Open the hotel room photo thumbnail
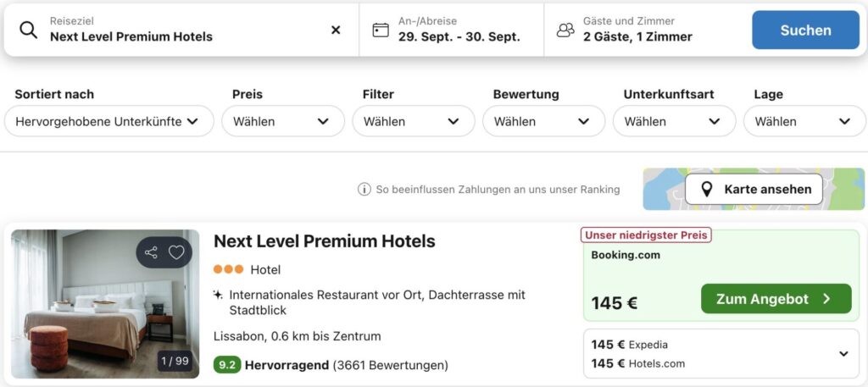This screenshot has height=387, width=868. click(x=105, y=303)
